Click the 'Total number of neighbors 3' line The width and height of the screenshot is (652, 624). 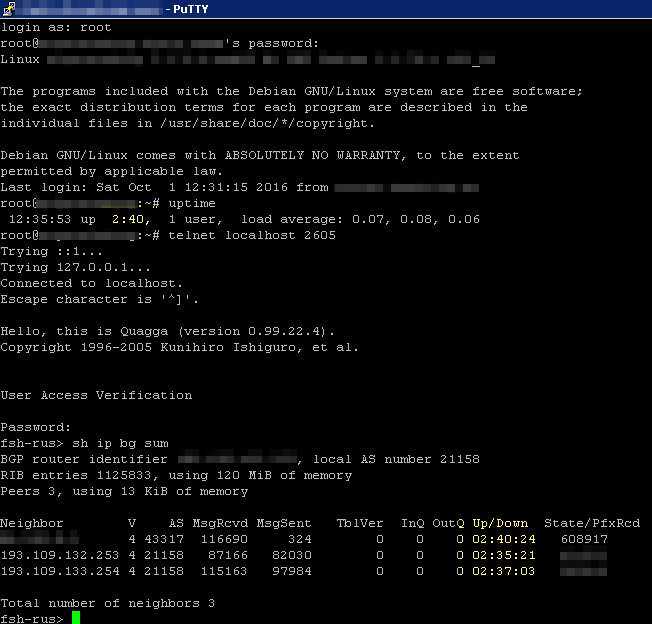(x=108, y=603)
